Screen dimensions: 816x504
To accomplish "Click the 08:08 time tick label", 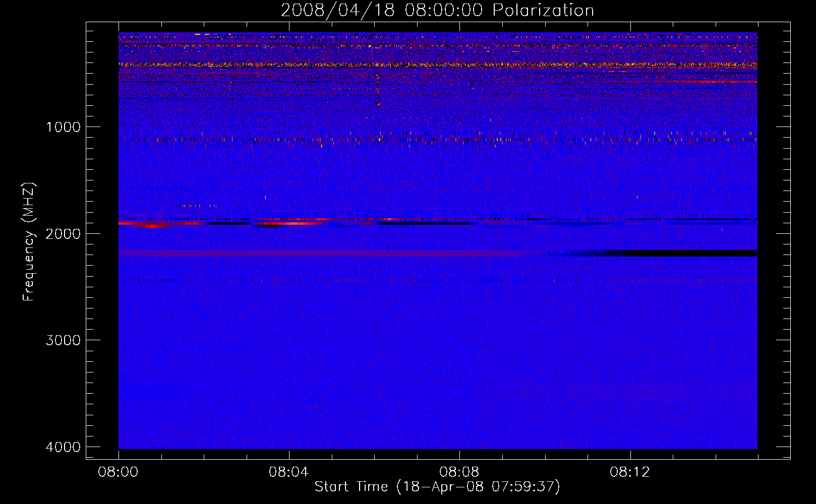I will (459, 472).
